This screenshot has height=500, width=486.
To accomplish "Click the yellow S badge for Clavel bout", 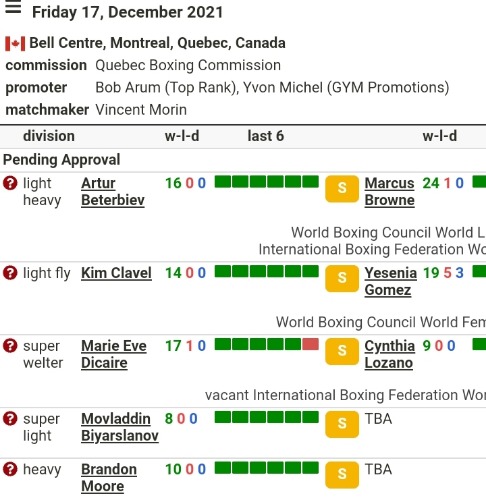I will [x=342, y=278].
